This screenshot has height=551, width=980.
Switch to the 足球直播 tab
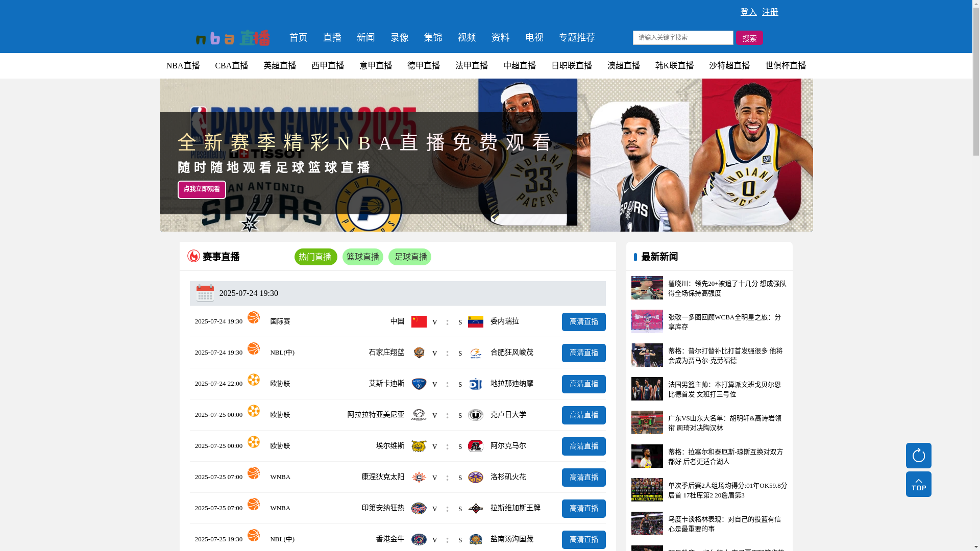[x=409, y=257]
